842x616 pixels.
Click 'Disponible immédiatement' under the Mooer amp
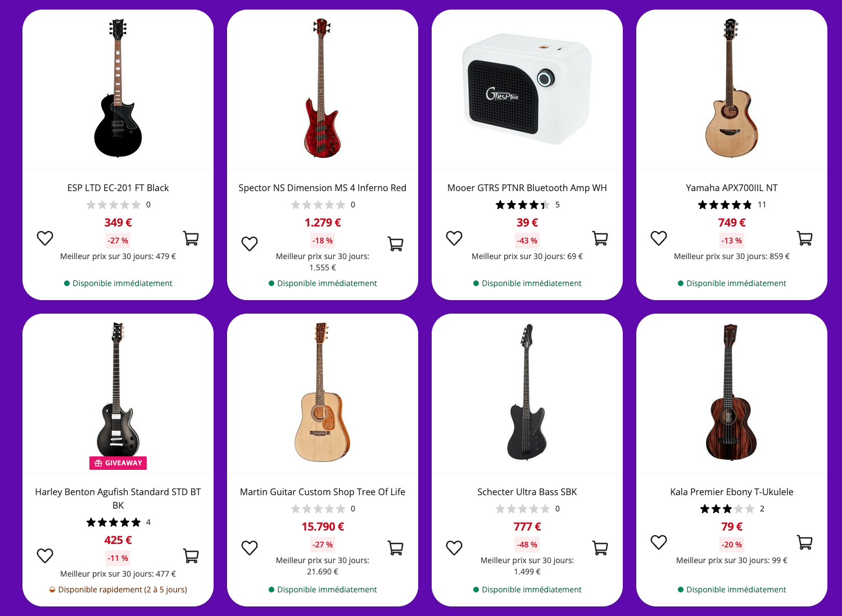(527, 283)
